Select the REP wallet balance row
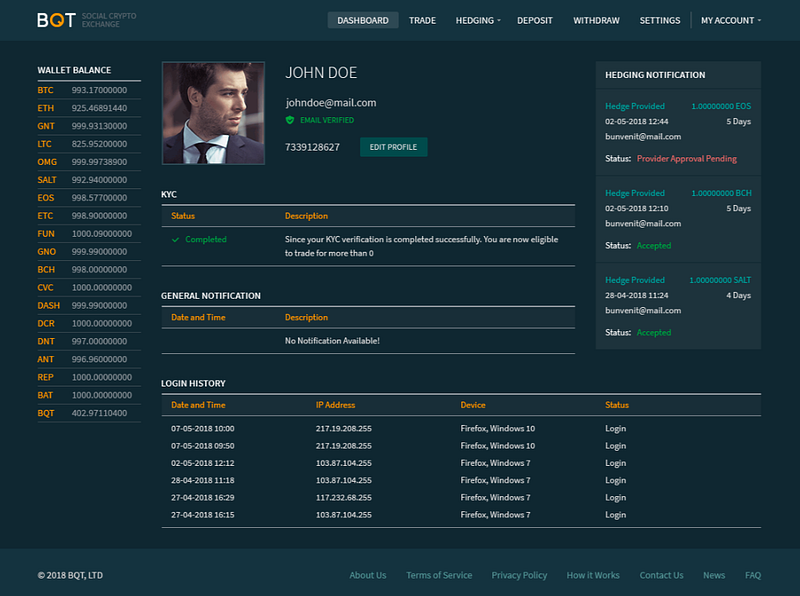This screenshot has height=596, width=800. pyautogui.click(x=89, y=377)
